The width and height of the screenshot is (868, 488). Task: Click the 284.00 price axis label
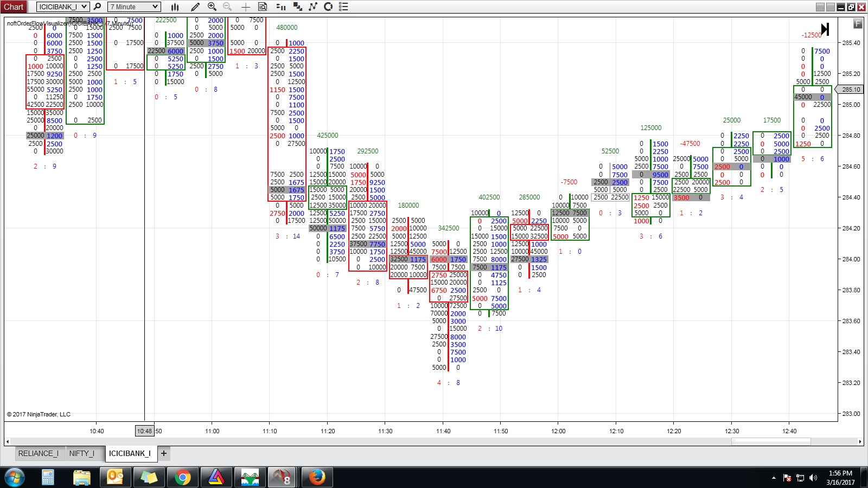click(x=851, y=259)
